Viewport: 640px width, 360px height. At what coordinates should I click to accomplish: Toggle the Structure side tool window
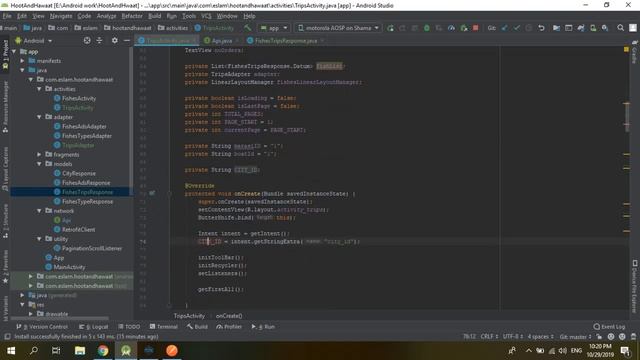[5, 222]
